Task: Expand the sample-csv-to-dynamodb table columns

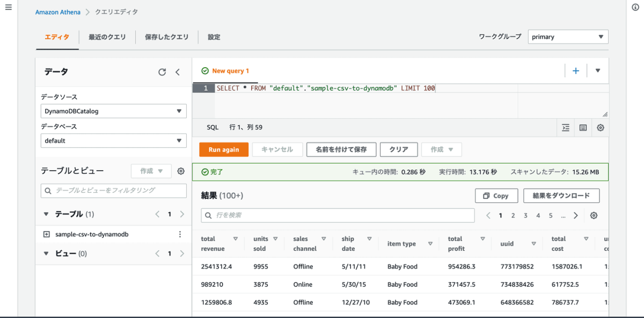Action: [46, 234]
